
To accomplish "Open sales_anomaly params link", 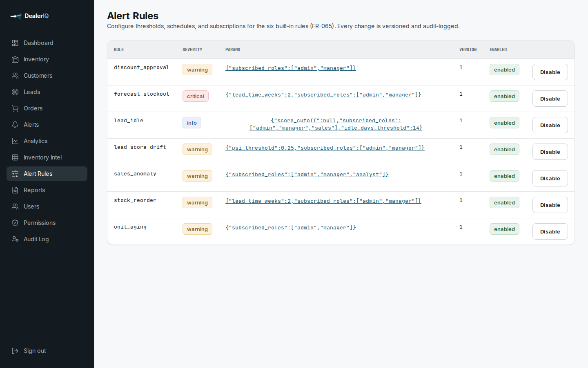I will coord(307,174).
